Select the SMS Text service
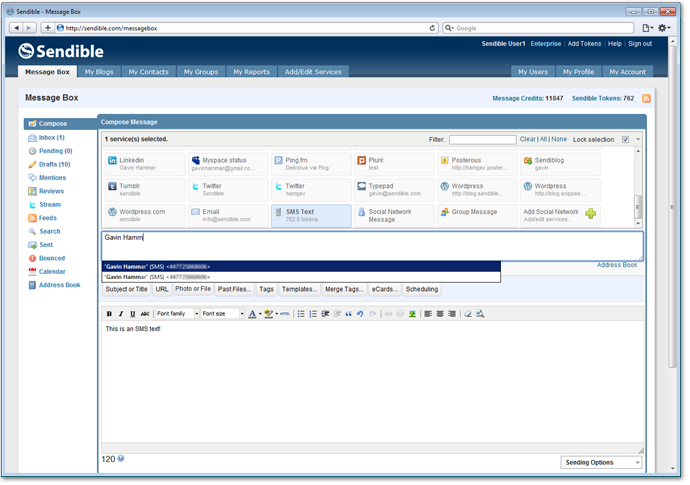This screenshot has width=690, height=485. click(x=312, y=216)
